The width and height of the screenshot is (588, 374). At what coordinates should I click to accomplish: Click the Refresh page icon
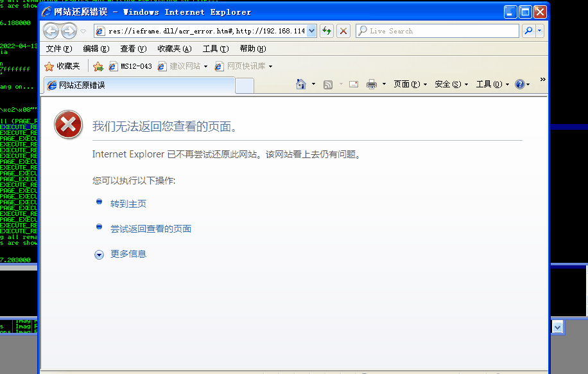327,31
